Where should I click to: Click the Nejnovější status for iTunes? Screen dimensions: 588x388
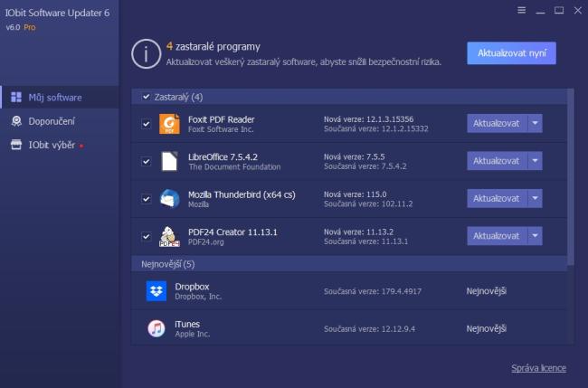pos(487,329)
